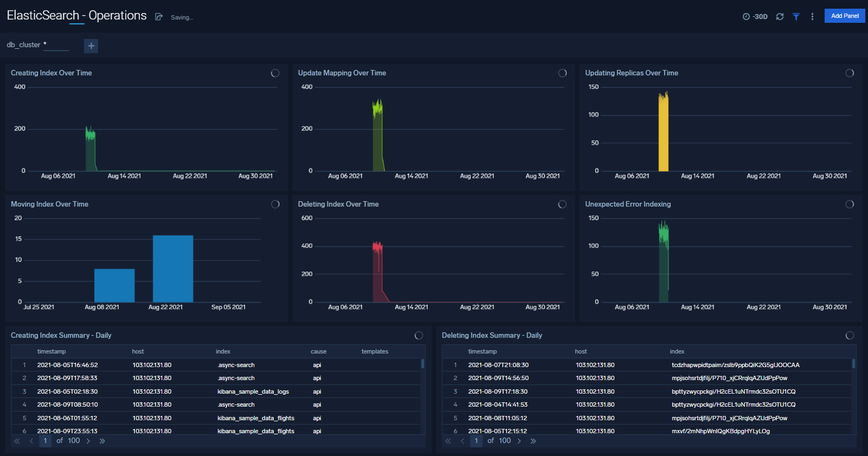Open the three-dot more options menu
The height and width of the screenshot is (456, 868).
[812, 17]
